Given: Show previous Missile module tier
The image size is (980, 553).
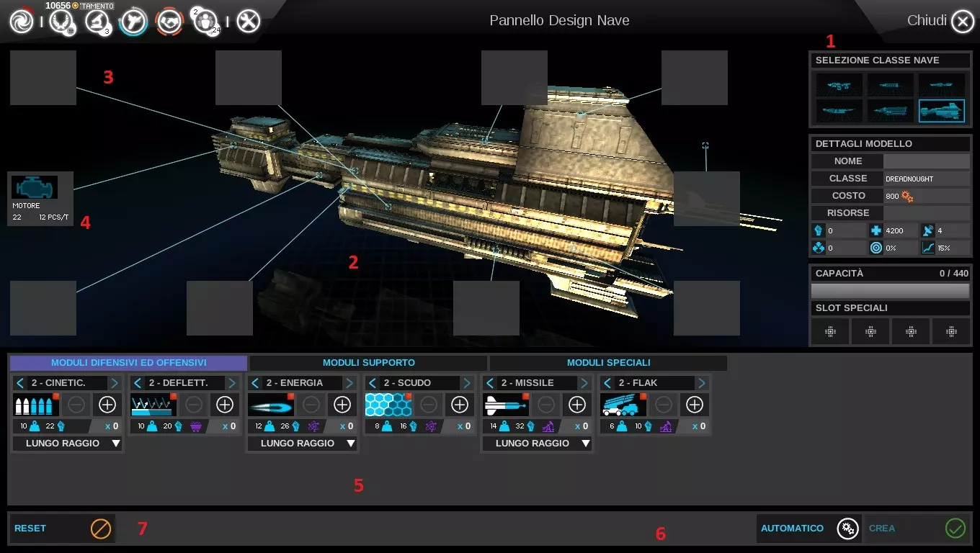Looking at the screenshot, I should point(490,383).
